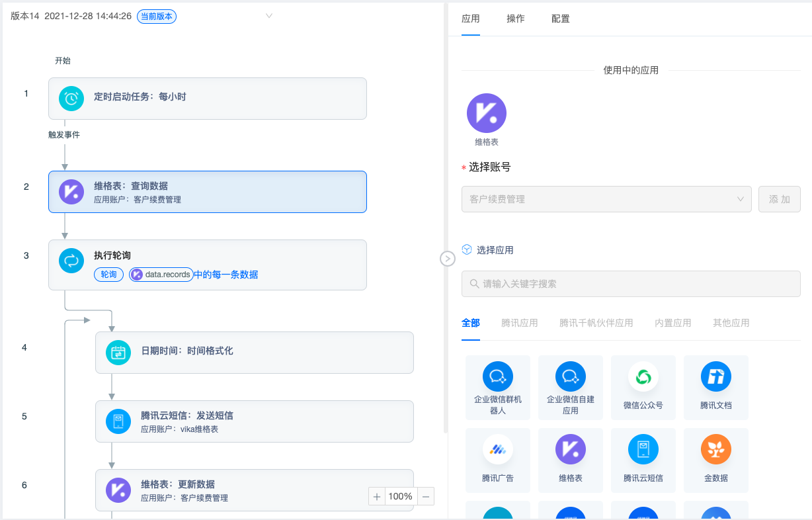Select the 腾讯广告 app icon
The width and height of the screenshot is (812, 520).
coord(498,449)
